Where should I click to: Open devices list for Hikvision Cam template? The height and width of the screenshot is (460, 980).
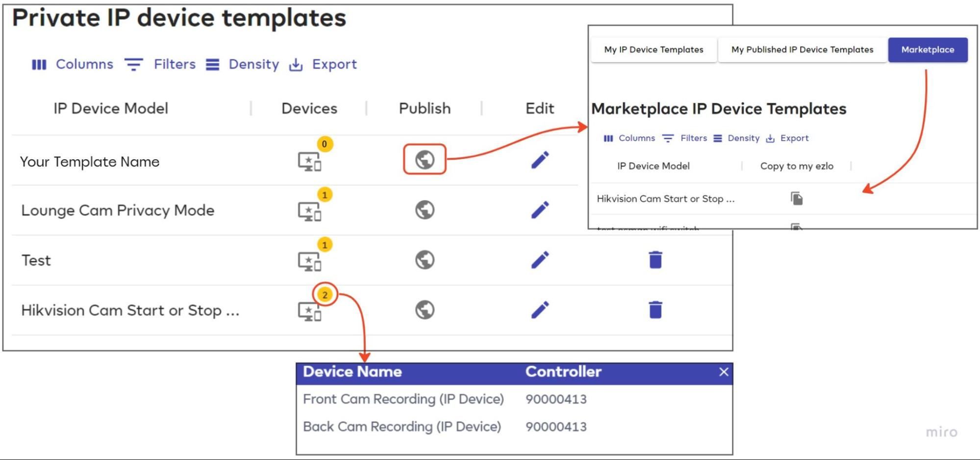point(310,311)
